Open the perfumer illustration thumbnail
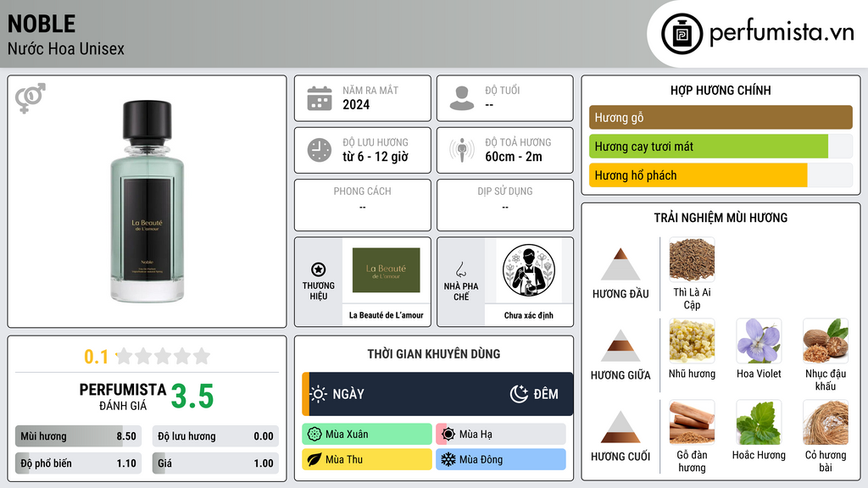 coord(529,270)
